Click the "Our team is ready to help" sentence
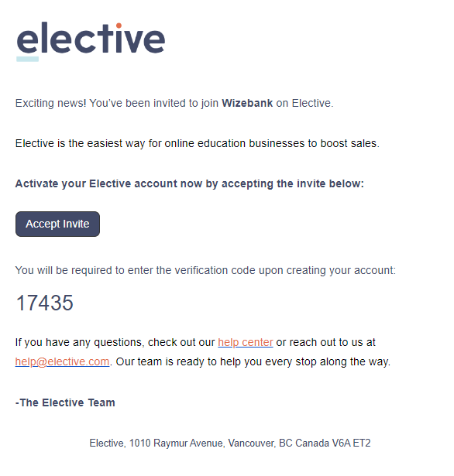This screenshot has height=476, width=454. point(253,361)
